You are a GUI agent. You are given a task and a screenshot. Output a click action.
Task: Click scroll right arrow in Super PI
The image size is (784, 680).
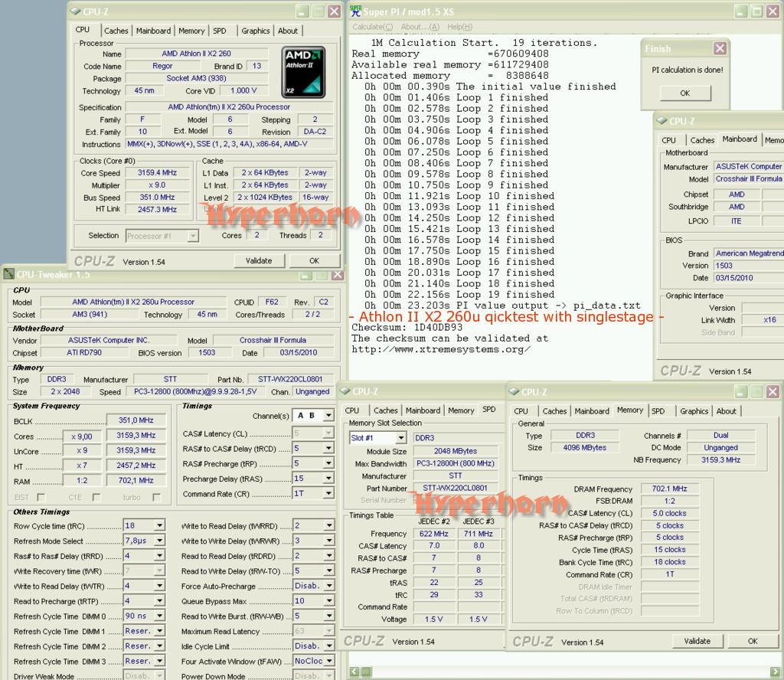pos(776,672)
